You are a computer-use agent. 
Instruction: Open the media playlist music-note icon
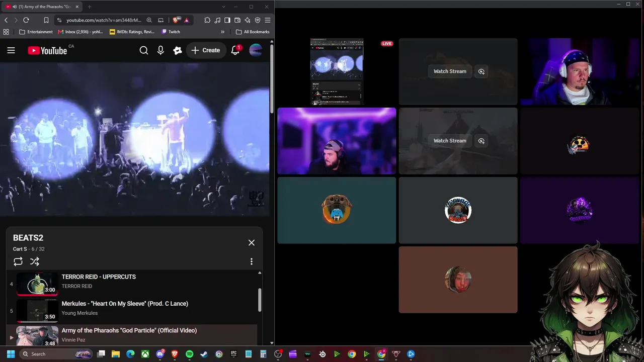[x=217, y=20]
